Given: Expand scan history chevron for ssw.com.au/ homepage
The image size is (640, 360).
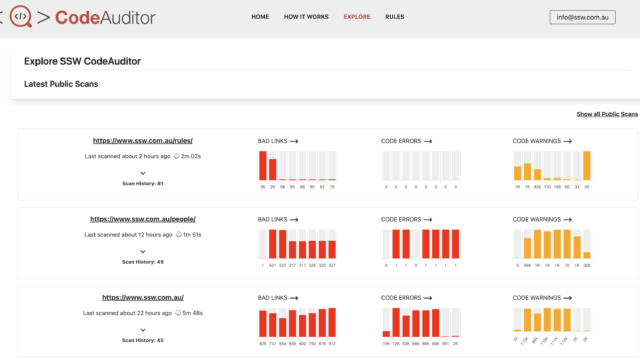Looking at the screenshot, I should (x=143, y=330).
